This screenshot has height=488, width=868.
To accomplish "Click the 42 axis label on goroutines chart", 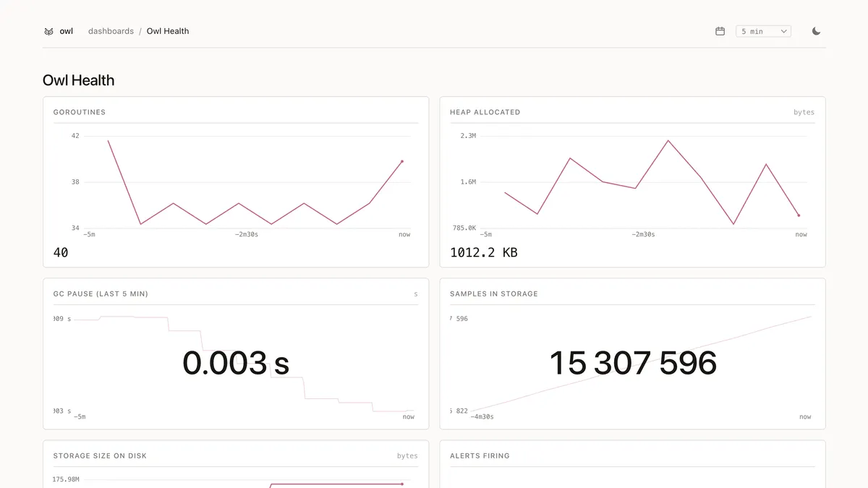I will coord(75,136).
